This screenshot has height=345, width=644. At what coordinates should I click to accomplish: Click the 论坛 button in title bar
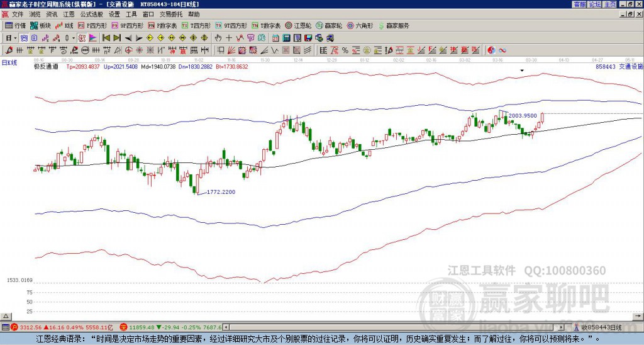point(594,4)
